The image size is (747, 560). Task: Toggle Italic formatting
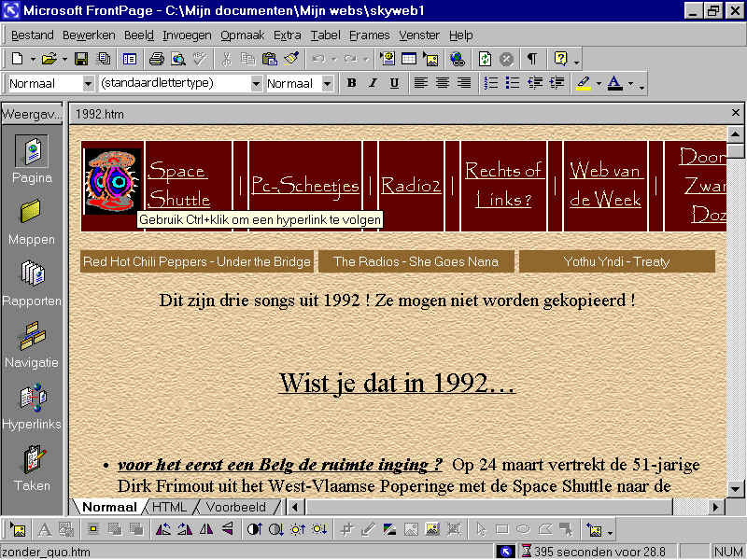click(373, 83)
